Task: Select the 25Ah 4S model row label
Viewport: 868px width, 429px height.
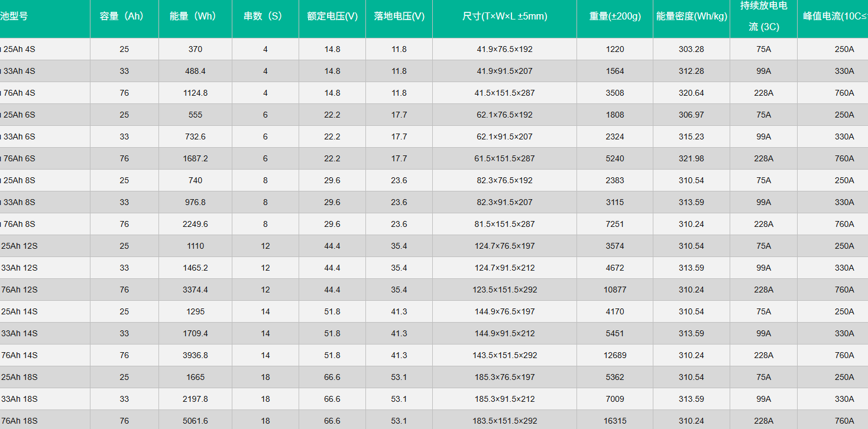Action: point(19,49)
